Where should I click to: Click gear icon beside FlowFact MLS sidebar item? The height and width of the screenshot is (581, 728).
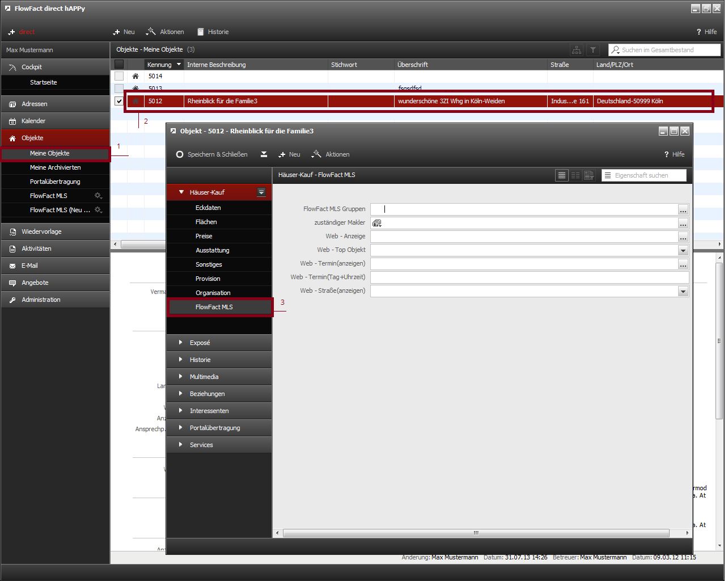[x=98, y=196]
